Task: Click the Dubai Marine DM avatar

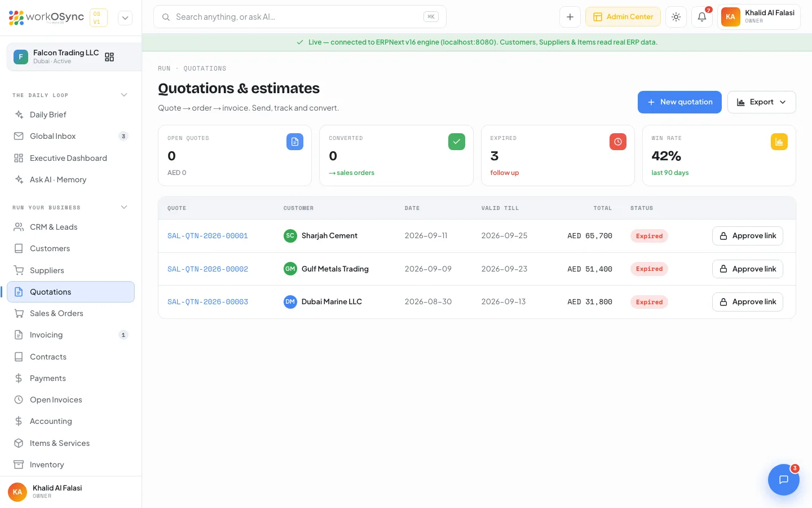Action: 290,302
